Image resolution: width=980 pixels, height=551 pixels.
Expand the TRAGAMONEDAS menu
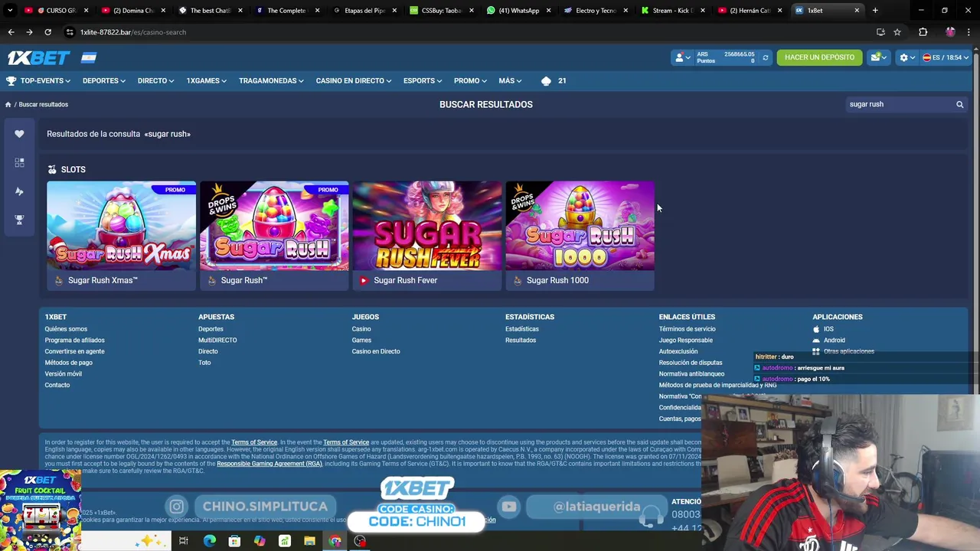point(271,80)
